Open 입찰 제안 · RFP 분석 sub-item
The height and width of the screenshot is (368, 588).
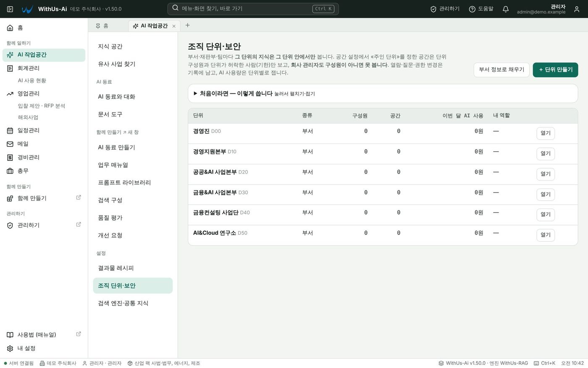[41, 106]
